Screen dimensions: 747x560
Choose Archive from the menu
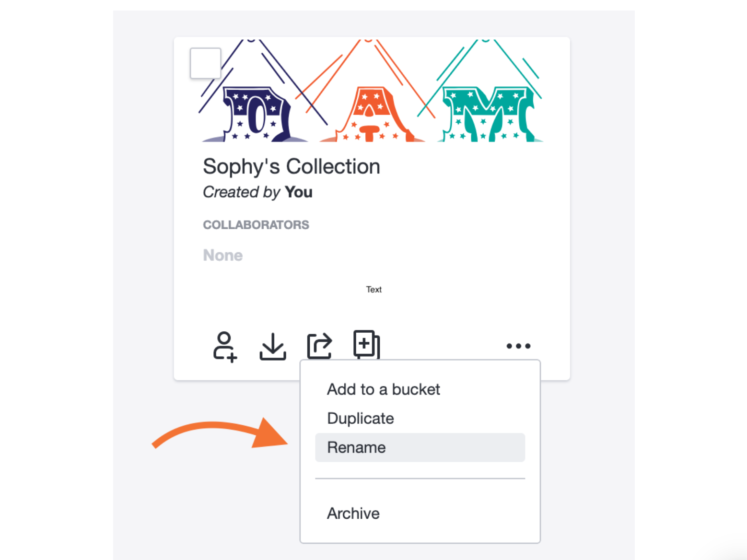coord(353,513)
